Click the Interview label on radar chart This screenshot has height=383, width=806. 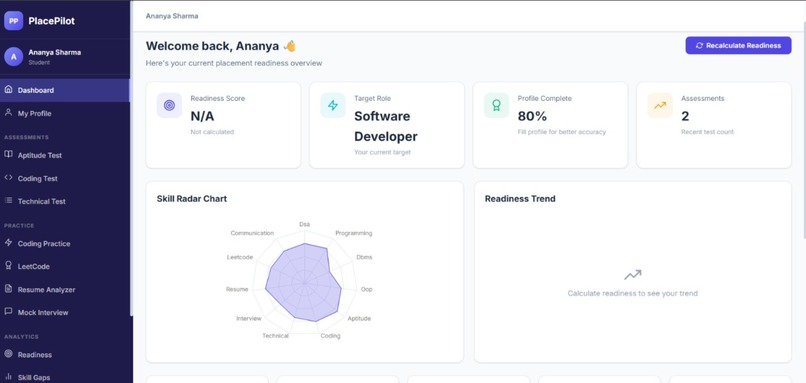point(249,319)
